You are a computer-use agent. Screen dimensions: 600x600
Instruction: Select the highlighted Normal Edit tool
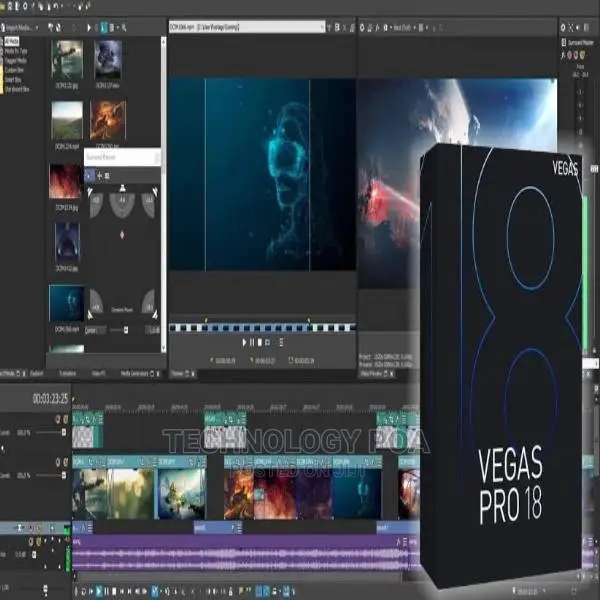pyautogui.click(x=155, y=591)
